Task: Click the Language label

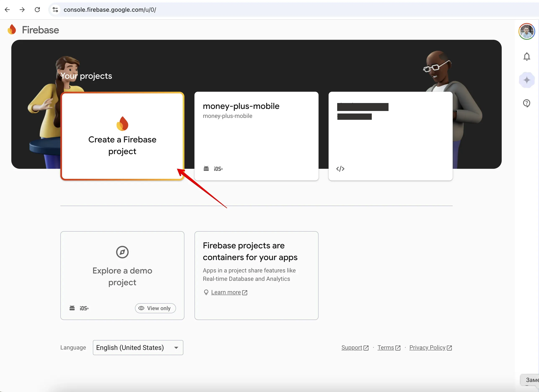Action: pyautogui.click(x=73, y=347)
